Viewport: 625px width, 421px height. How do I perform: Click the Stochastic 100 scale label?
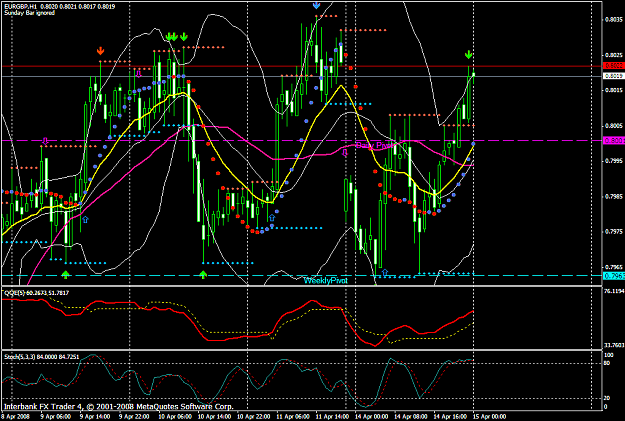tap(609, 355)
